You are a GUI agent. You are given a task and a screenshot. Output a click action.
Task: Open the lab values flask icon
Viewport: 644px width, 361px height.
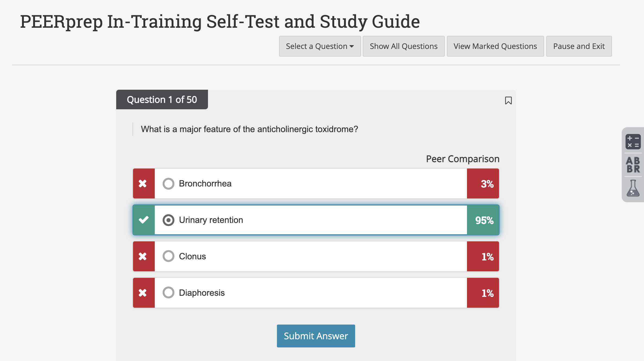click(633, 188)
